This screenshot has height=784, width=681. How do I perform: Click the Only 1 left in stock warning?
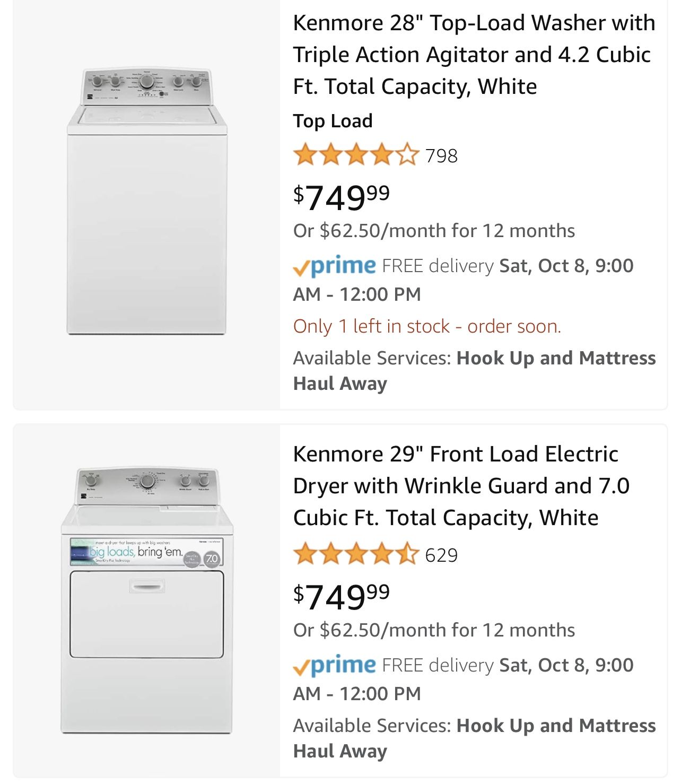pyautogui.click(x=426, y=327)
